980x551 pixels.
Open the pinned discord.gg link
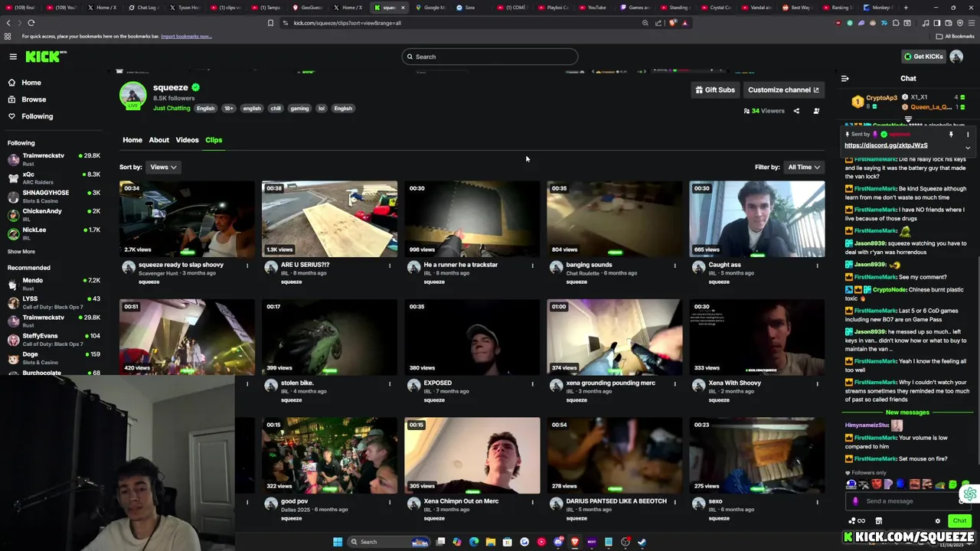coord(886,145)
